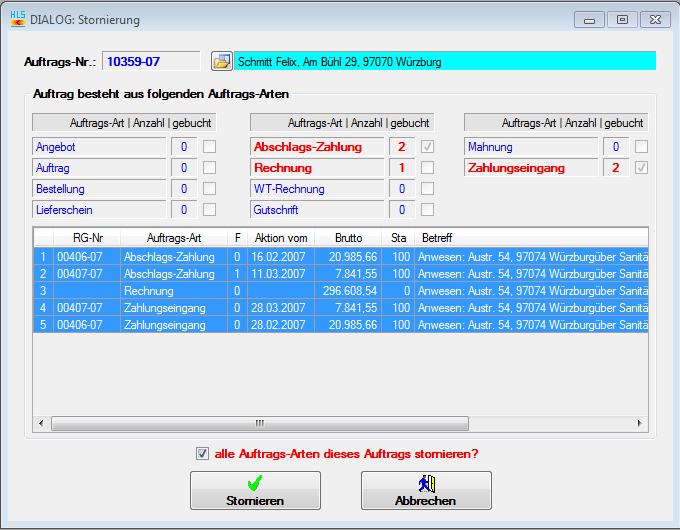680x530 pixels.
Task: Click the Aktion vom column header
Action: tap(281, 238)
